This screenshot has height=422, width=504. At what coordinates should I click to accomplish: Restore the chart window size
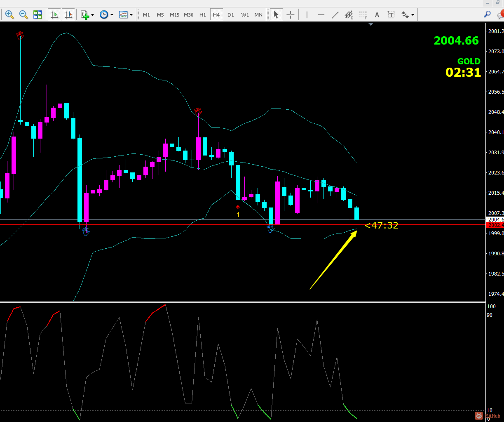click(497, 2)
